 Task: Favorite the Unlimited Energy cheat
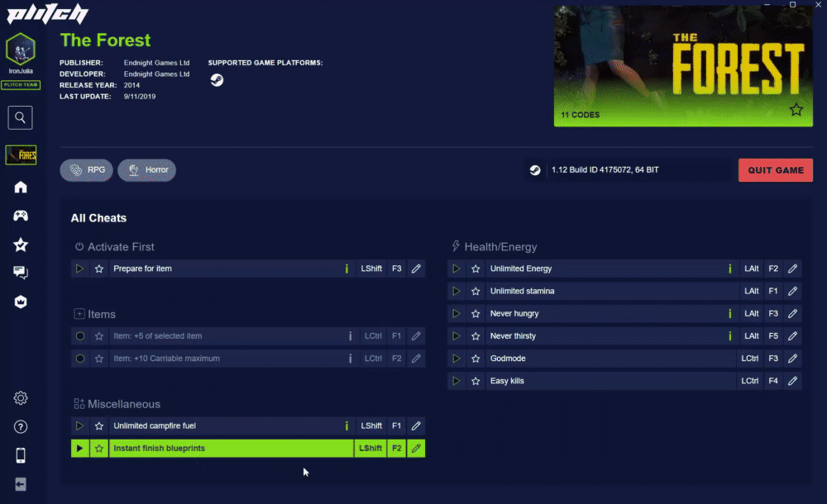click(x=476, y=269)
